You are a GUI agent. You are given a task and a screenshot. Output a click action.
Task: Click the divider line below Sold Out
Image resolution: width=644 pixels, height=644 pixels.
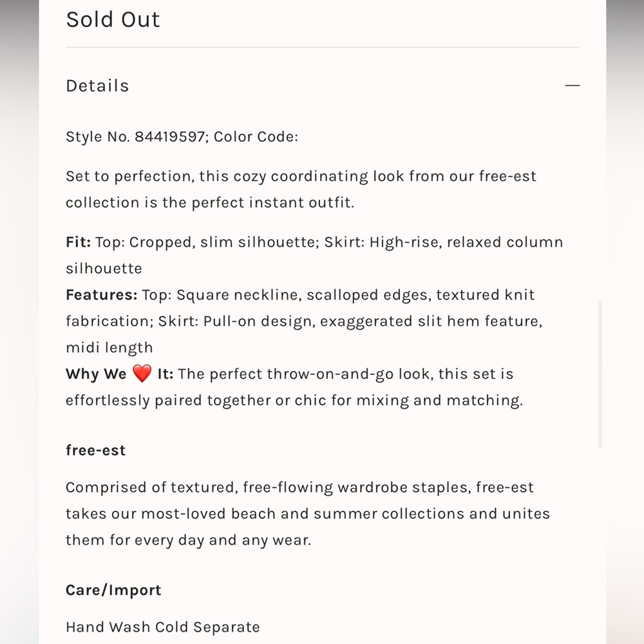click(x=323, y=47)
